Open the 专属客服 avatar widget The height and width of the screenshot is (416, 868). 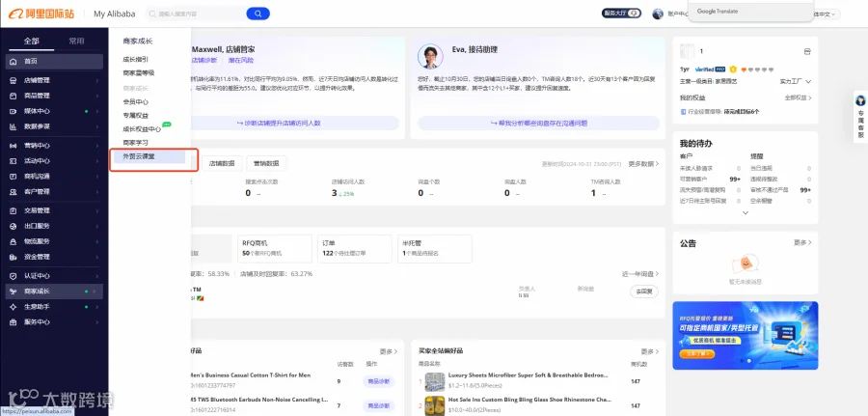point(860,100)
